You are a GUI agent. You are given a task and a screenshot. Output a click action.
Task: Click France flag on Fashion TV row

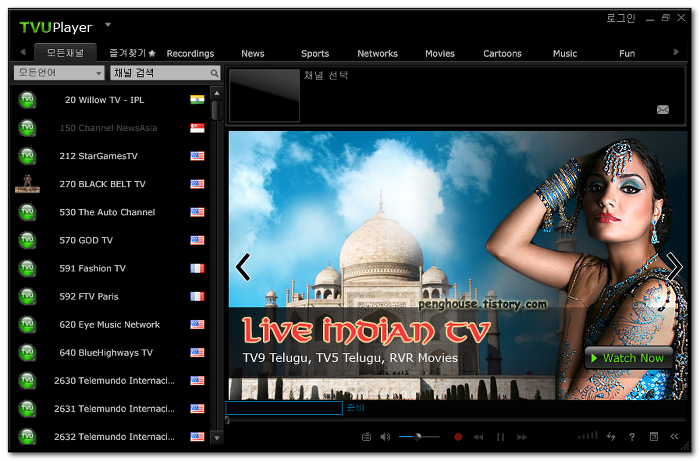[x=197, y=268]
